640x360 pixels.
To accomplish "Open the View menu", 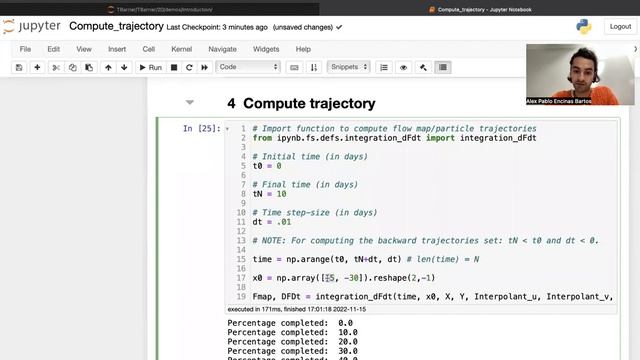I will point(84,49).
